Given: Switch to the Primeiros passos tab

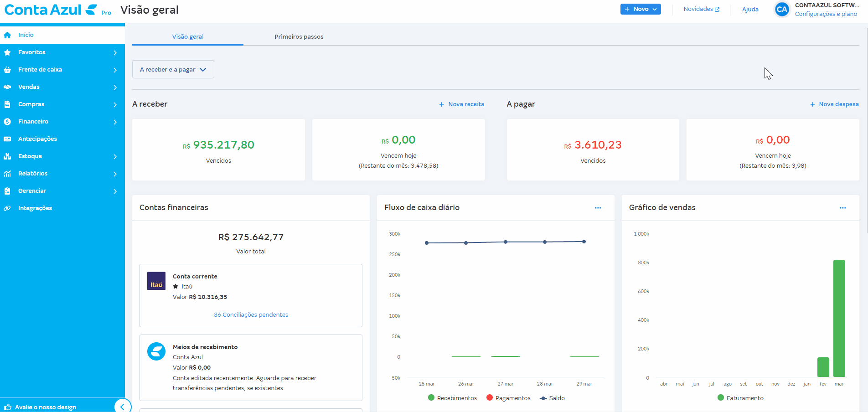Looking at the screenshot, I should (x=299, y=36).
